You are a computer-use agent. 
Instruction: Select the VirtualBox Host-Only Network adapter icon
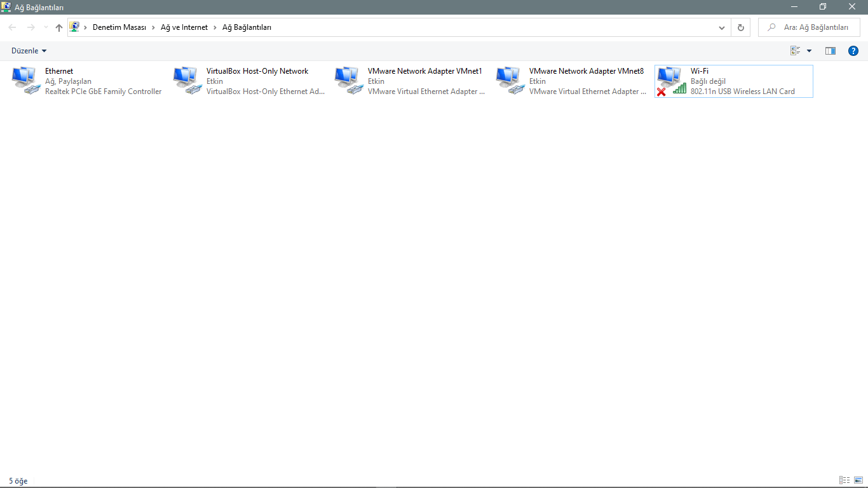pyautogui.click(x=188, y=81)
